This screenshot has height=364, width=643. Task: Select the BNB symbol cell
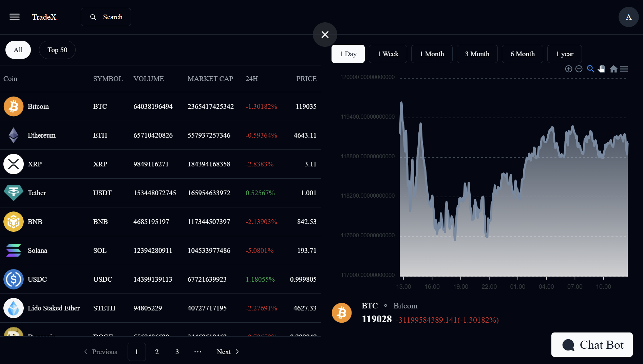(100, 222)
